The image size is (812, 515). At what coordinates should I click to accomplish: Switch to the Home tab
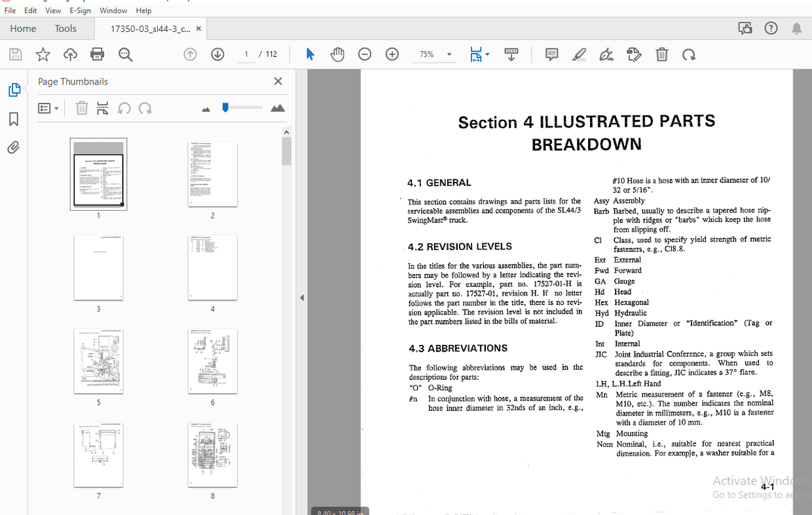[x=23, y=28]
